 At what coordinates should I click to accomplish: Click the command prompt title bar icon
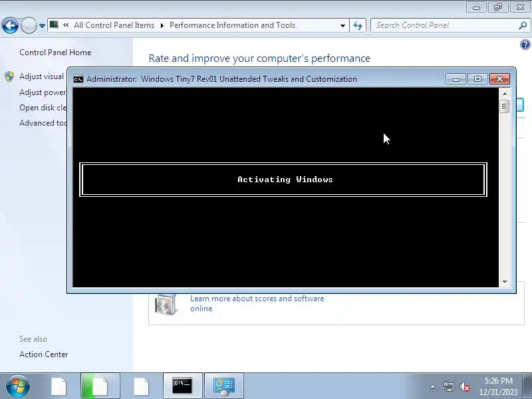[78, 79]
